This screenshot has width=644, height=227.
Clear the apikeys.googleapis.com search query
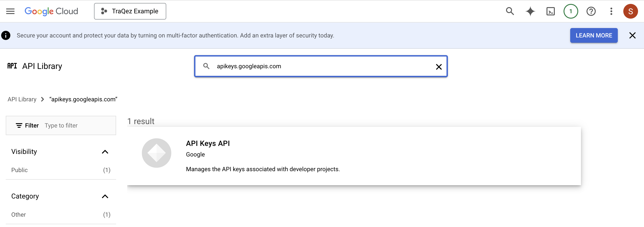439,66
